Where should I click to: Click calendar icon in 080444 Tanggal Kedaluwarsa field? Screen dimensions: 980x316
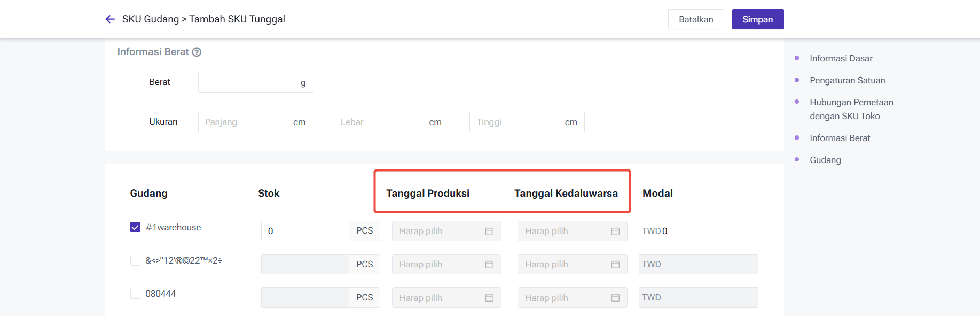pyautogui.click(x=615, y=298)
